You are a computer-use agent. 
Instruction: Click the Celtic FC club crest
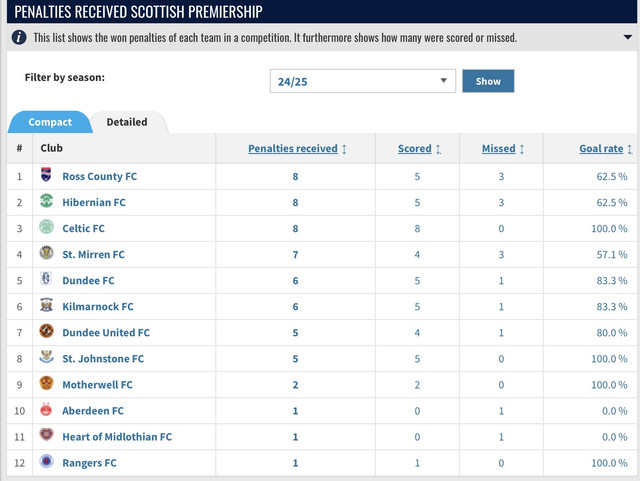[x=46, y=227]
